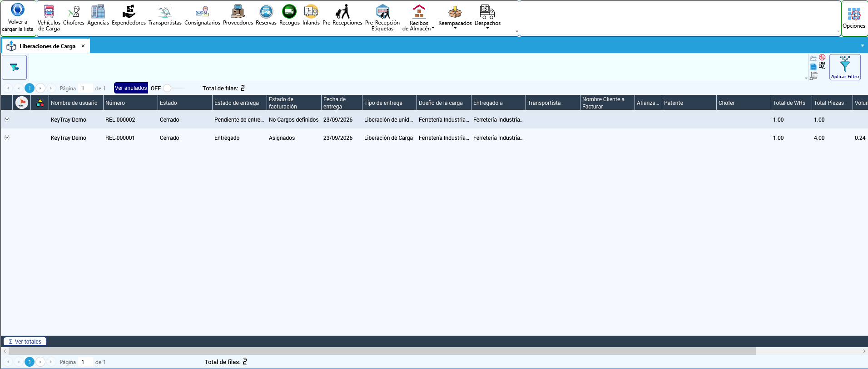Click the Ver totales button
The width and height of the screenshot is (868, 369).
point(25,341)
